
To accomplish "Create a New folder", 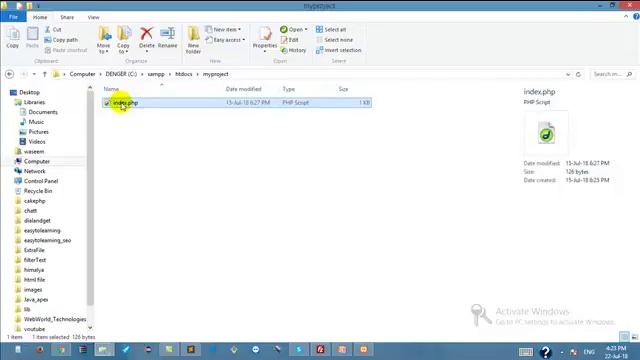I will pos(193,40).
